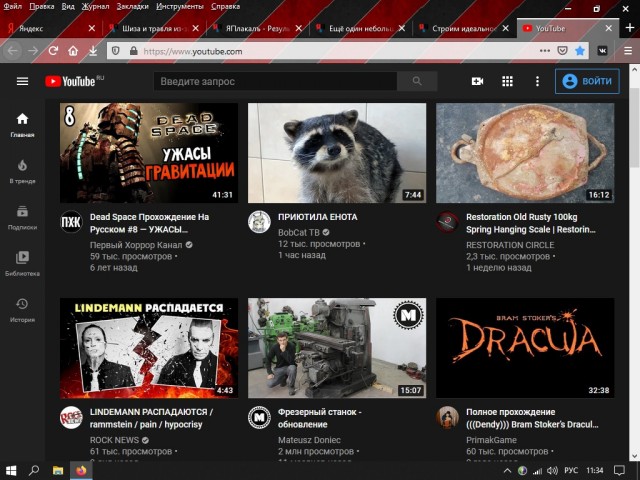Click the browser forward arrow

[33, 51]
